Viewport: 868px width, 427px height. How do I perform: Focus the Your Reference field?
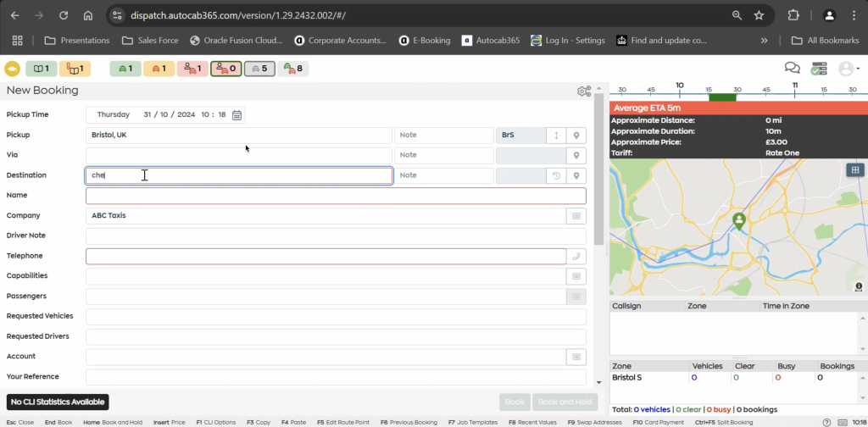[x=336, y=377]
